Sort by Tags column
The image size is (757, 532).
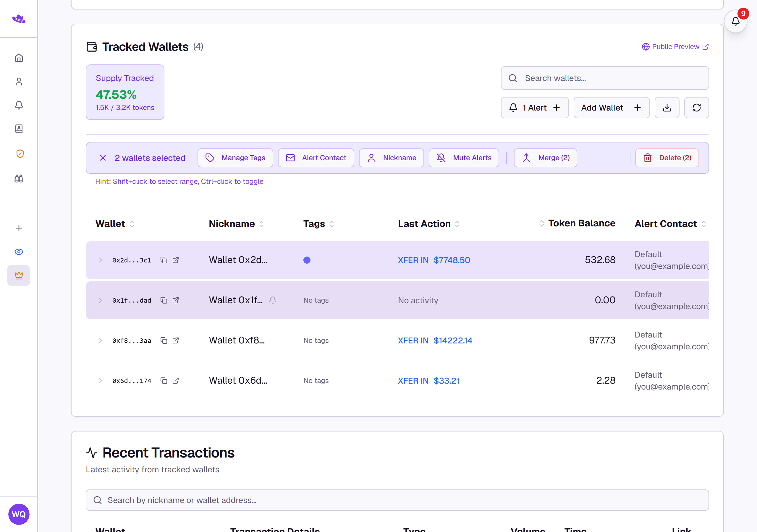[319, 224]
